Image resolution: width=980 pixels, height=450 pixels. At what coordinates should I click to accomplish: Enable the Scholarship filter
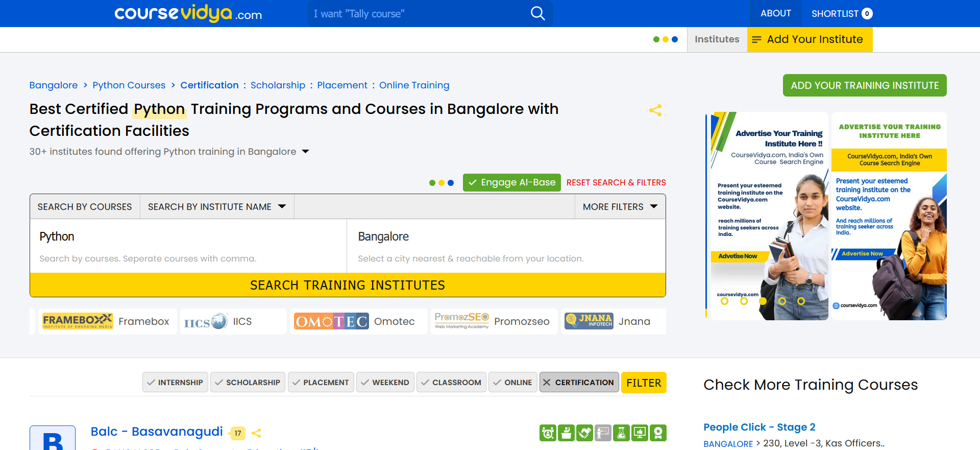pos(248,383)
